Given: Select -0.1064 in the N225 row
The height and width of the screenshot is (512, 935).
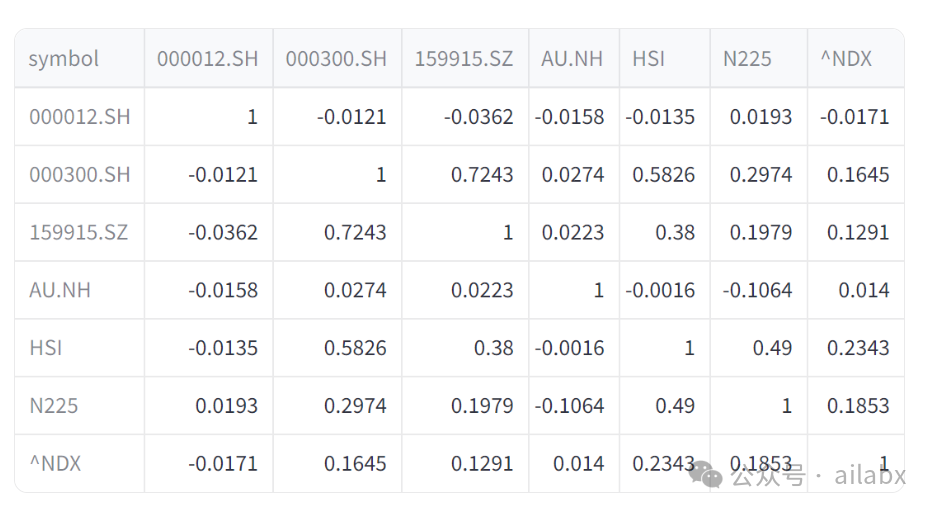Looking at the screenshot, I should [x=569, y=406].
